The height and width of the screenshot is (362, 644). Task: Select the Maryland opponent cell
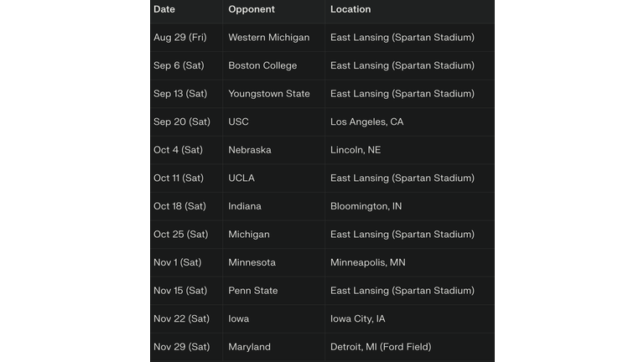tap(249, 347)
